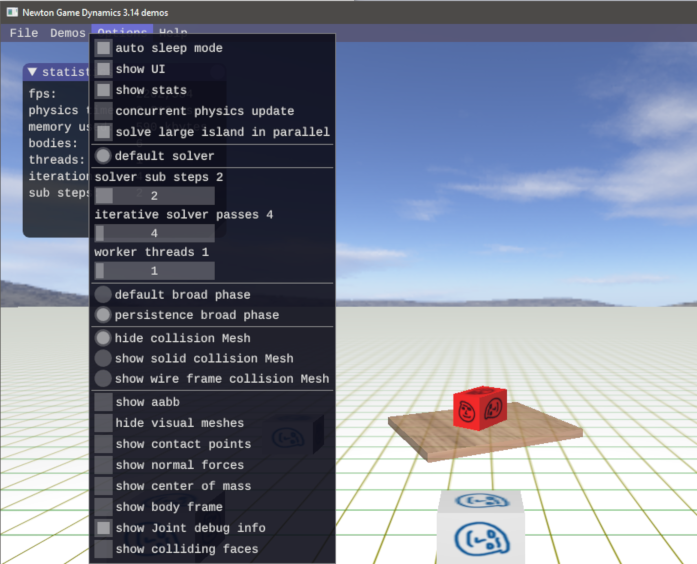Toggle the show UI option
Image resolution: width=697 pixels, height=564 pixels.
coord(104,69)
